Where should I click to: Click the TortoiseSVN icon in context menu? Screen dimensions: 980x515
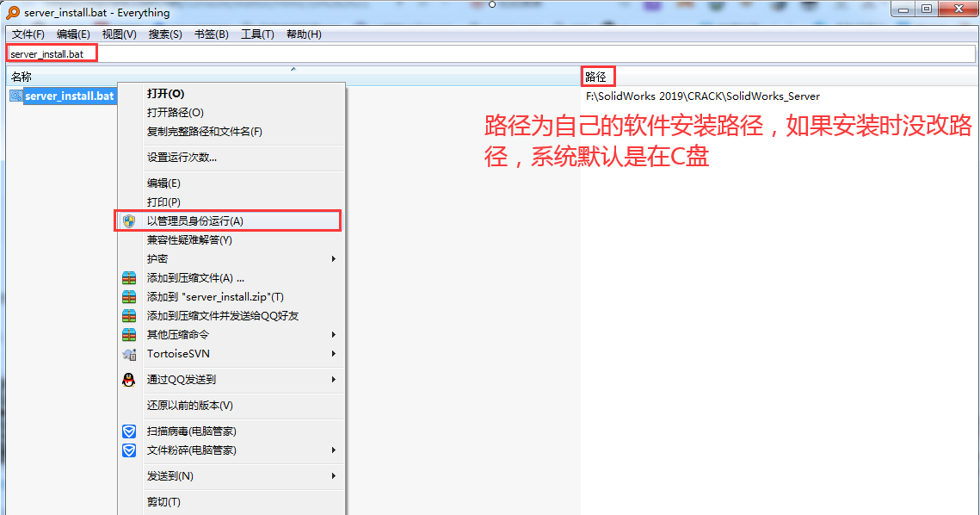click(x=129, y=354)
